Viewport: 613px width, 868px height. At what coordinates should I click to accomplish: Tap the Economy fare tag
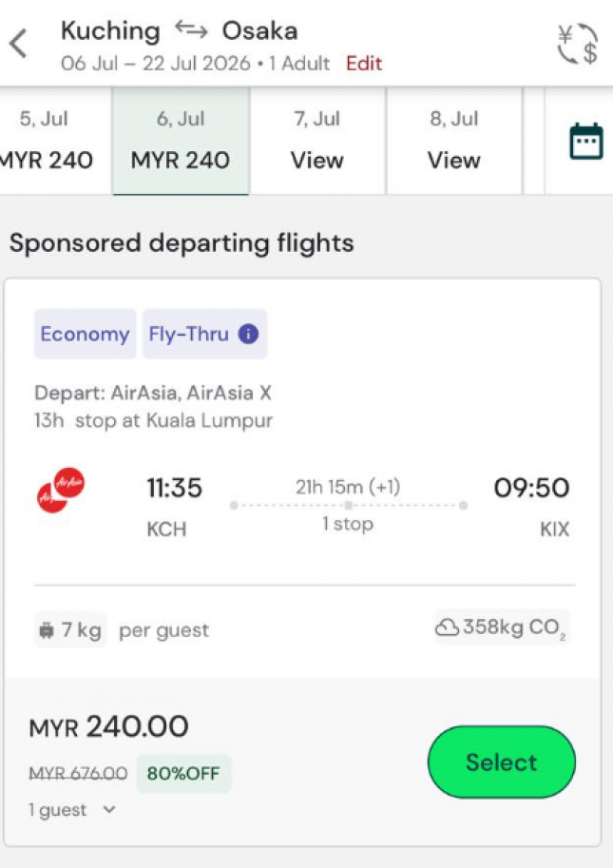(x=85, y=335)
